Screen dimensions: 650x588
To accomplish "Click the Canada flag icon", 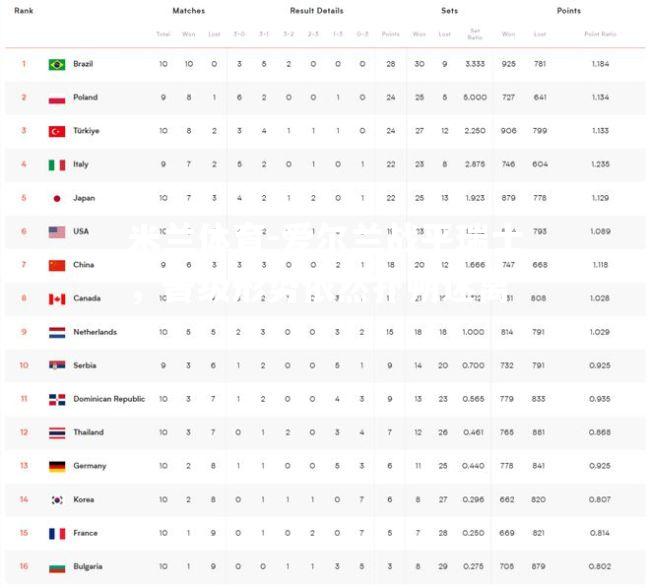I will click(57, 299).
